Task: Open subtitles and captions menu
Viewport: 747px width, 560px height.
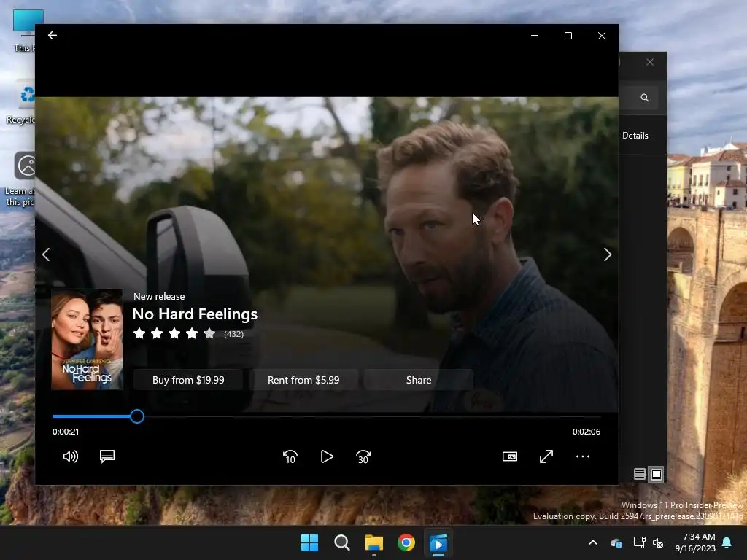Action: pyautogui.click(x=107, y=456)
